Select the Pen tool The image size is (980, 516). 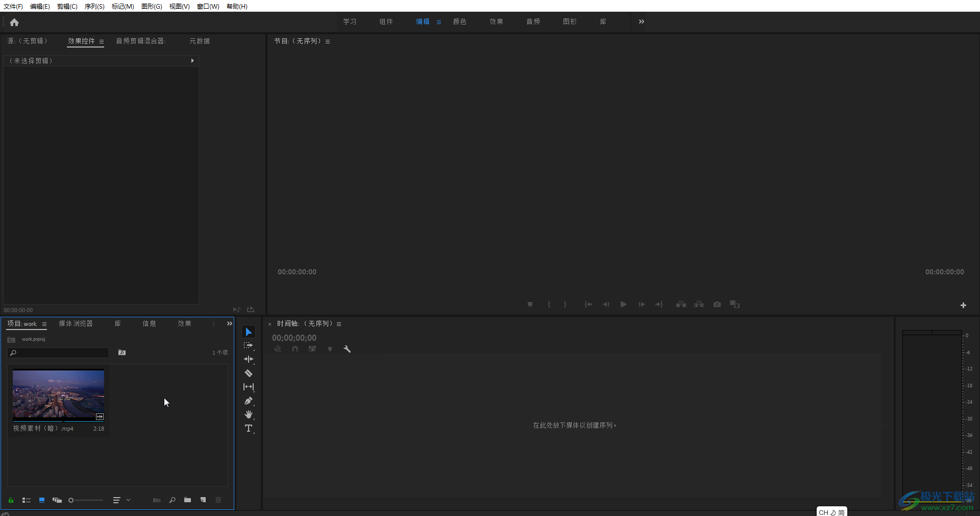(249, 401)
